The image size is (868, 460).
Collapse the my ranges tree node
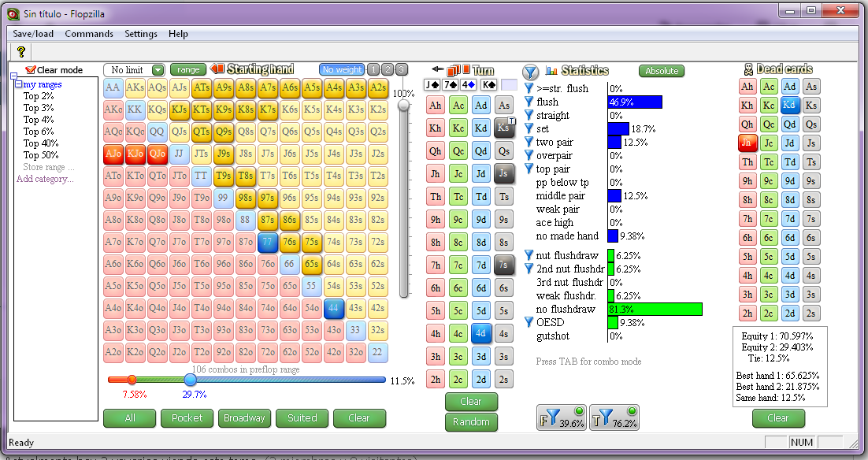coord(18,84)
